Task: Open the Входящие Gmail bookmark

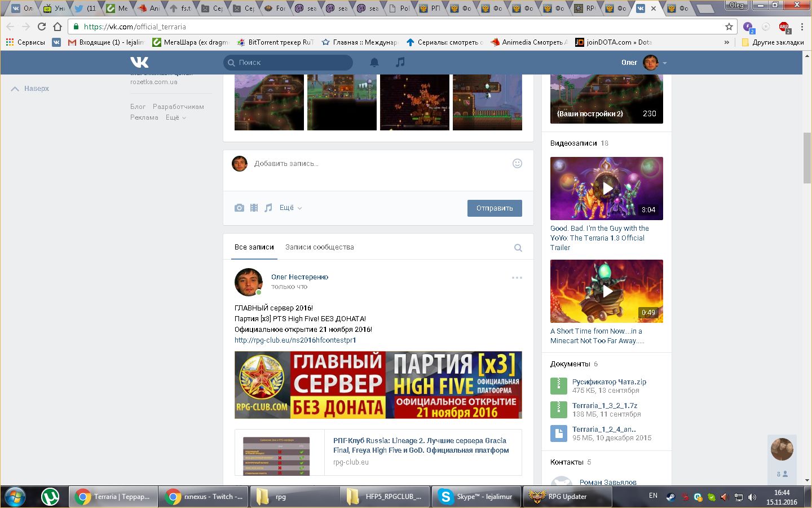Action: (105, 42)
